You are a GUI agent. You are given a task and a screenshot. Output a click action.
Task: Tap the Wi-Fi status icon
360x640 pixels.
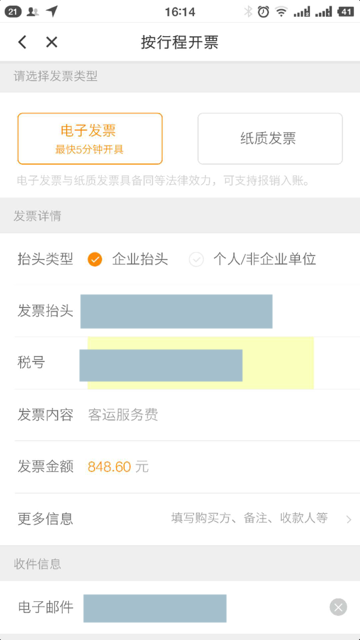point(281,12)
